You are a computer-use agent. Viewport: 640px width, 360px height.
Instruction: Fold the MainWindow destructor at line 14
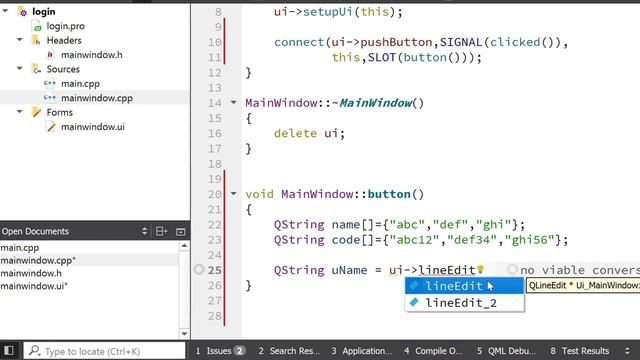[233, 102]
